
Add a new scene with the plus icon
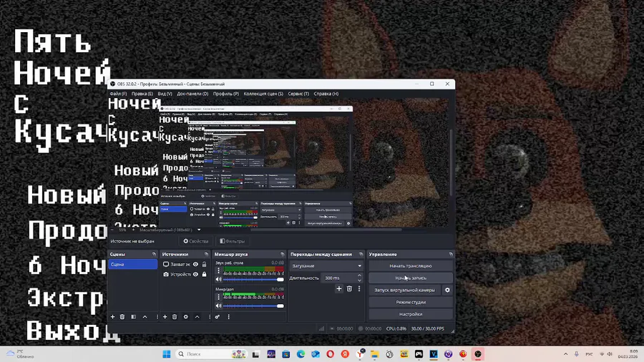[x=112, y=317]
